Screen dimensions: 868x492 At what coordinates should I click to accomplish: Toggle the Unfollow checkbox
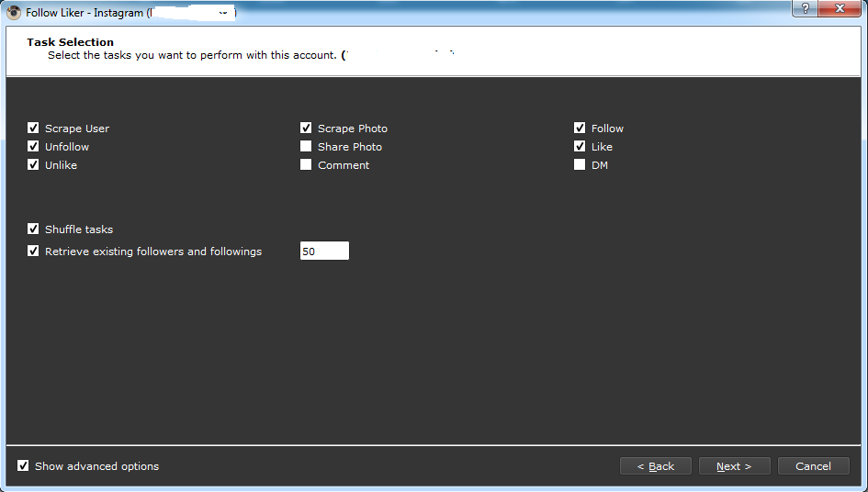[33, 146]
